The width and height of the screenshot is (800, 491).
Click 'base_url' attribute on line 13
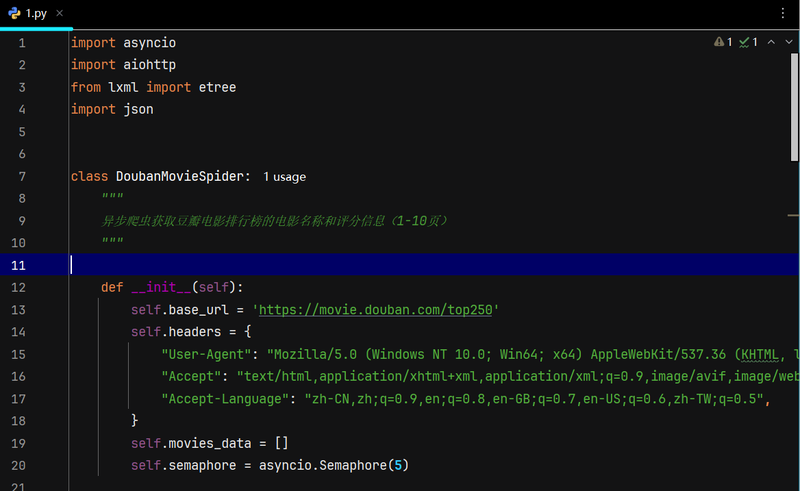[198, 310]
